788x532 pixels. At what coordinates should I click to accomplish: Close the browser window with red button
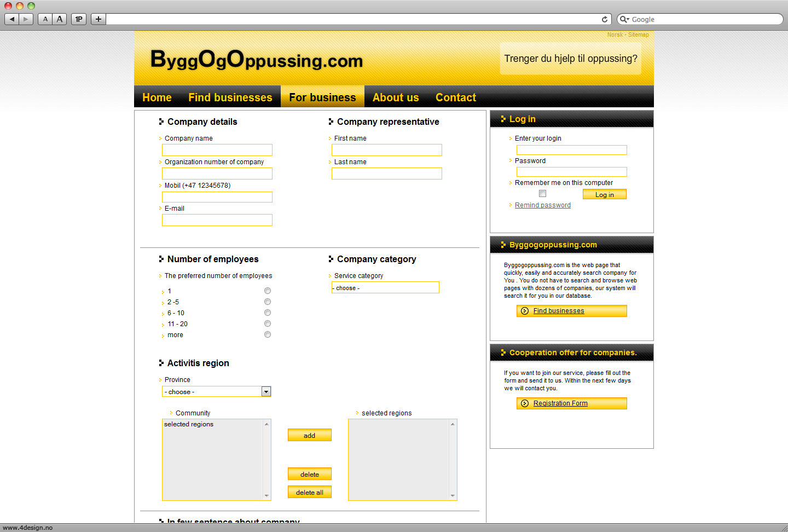(x=8, y=5)
